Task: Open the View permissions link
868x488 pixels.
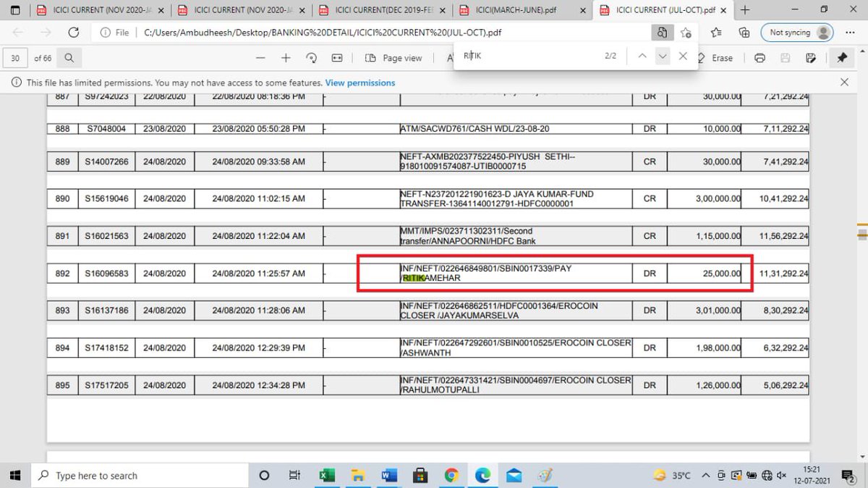Action: (x=360, y=83)
